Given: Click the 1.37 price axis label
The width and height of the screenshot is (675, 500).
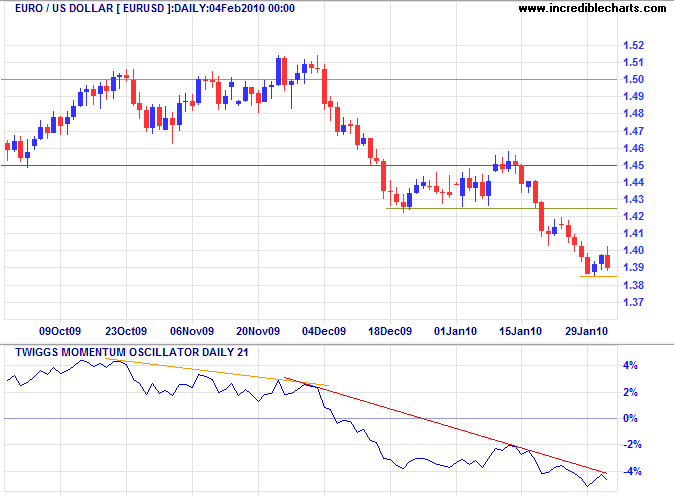Looking at the screenshot, I should [634, 302].
